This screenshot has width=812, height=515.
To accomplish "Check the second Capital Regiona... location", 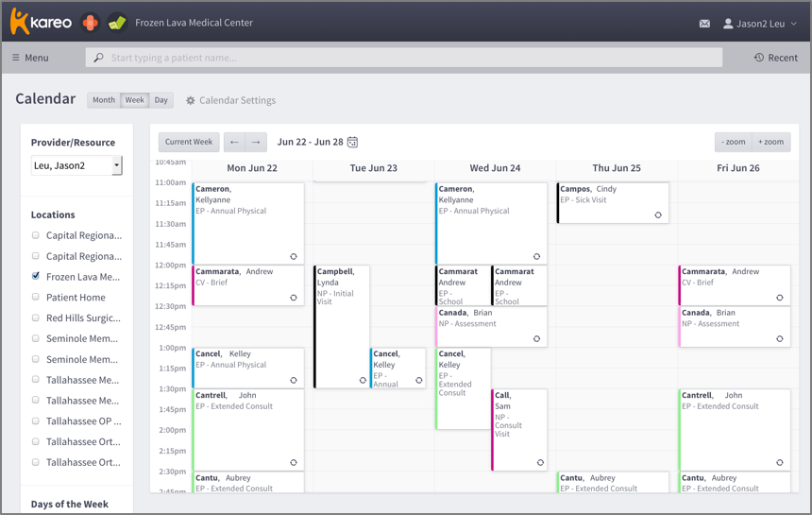I will 35,256.
